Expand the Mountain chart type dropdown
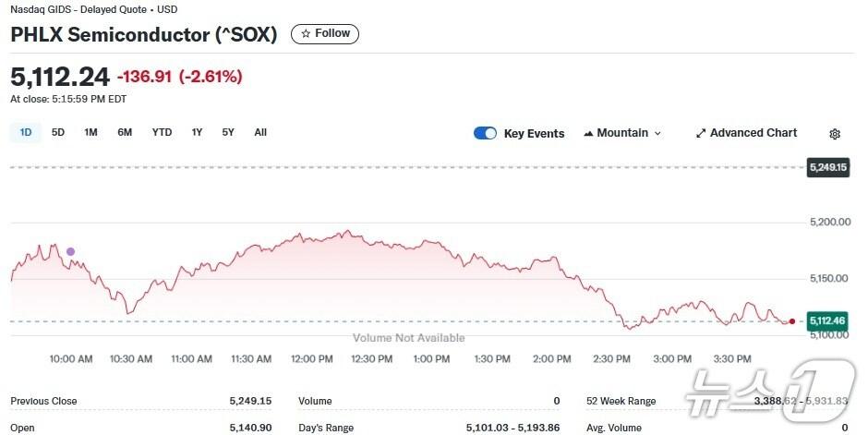868x435 pixels. pyautogui.click(x=657, y=133)
